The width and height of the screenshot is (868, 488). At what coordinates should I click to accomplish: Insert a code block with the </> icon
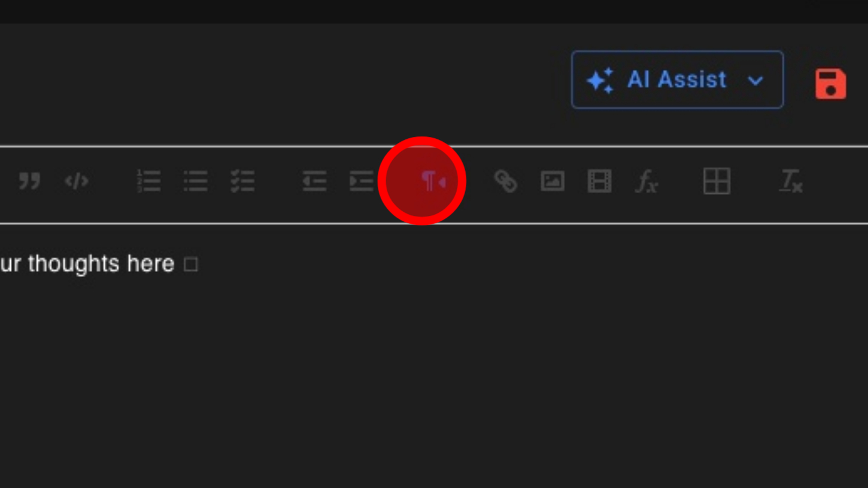click(x=77, y=181)
